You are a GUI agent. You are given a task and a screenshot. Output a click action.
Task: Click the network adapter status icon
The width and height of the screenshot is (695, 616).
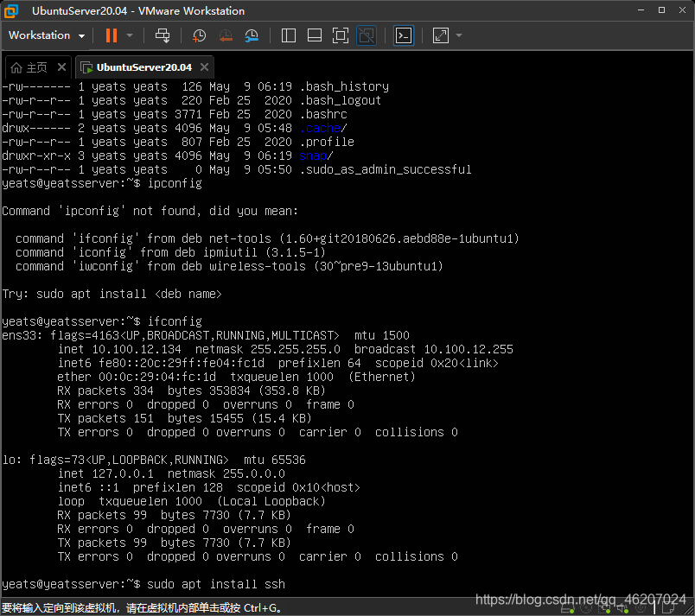click(604, 608)
